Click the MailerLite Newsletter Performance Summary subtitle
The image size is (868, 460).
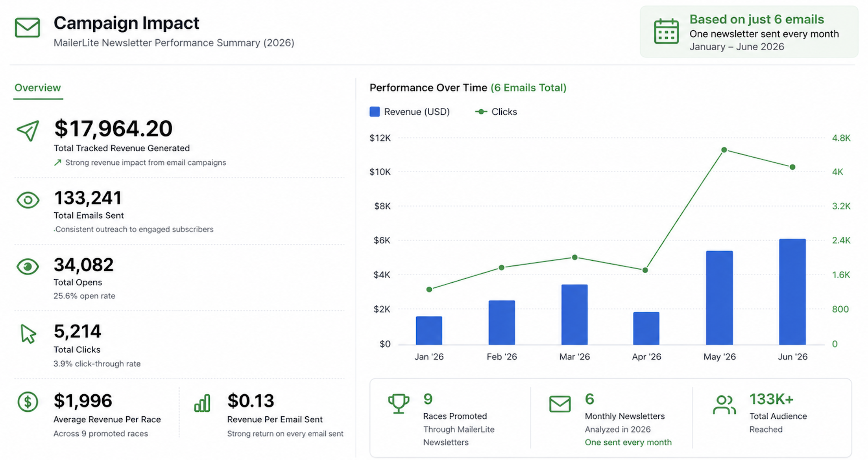(x=174, y=42)
